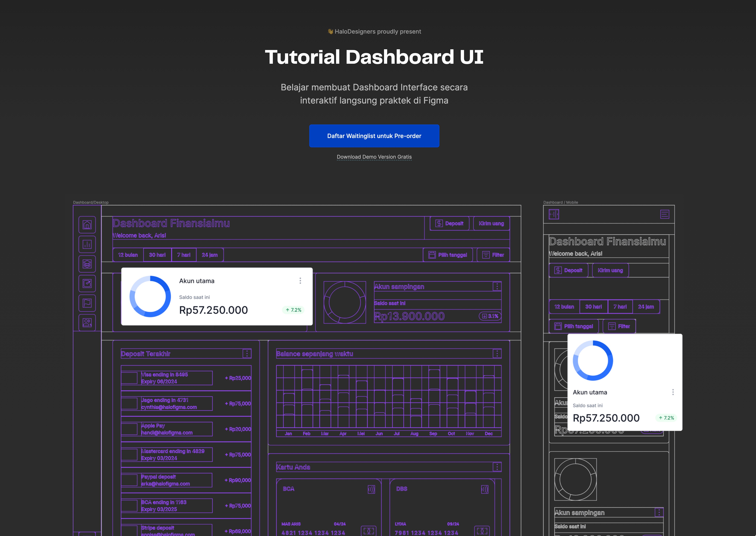Open the Deposit Terakhir options menu
Image resolution: width=756 pixels, height=536 pixels.
[247, 353]
